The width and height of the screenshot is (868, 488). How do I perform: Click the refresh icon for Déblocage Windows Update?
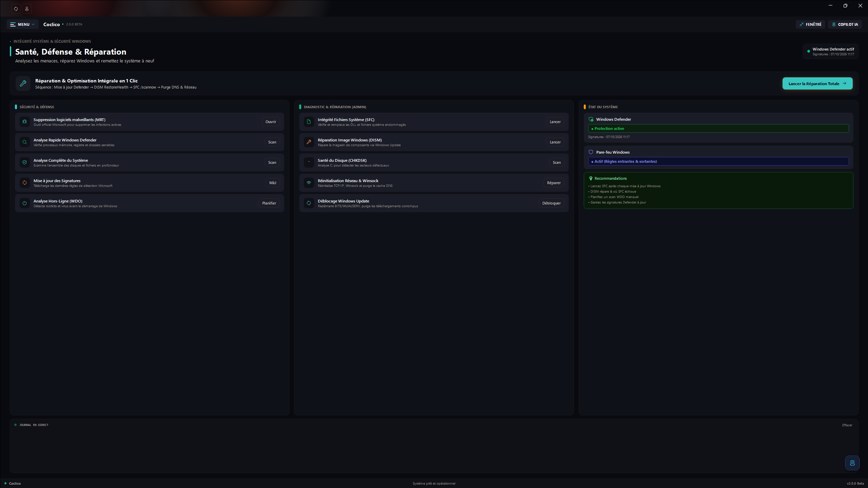pyautogui.click(x=309, y=203)
